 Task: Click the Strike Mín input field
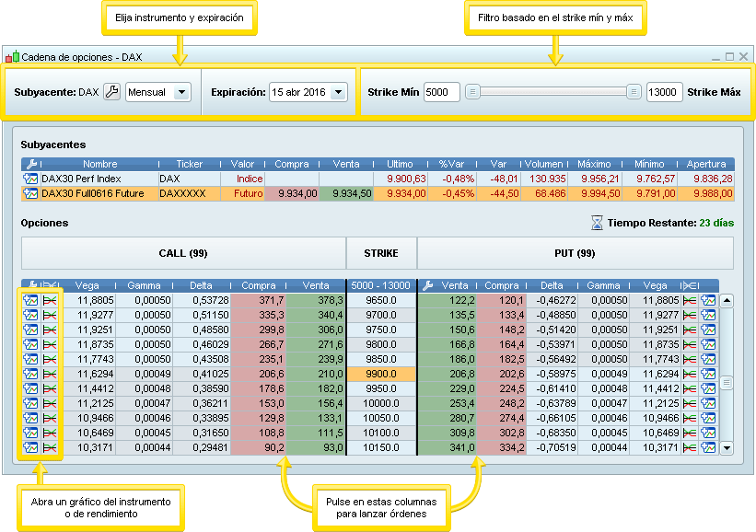442,92
